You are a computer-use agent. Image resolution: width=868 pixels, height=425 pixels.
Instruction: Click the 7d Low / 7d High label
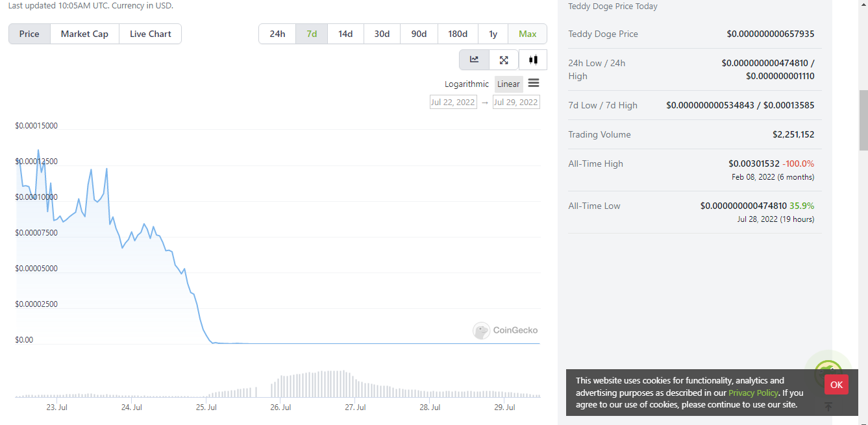click(602, 105)
